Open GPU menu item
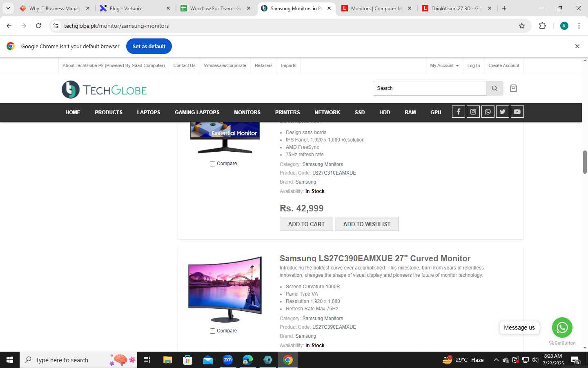The width and height of the screenshot is (588, 368). click(x=436, y=112)
